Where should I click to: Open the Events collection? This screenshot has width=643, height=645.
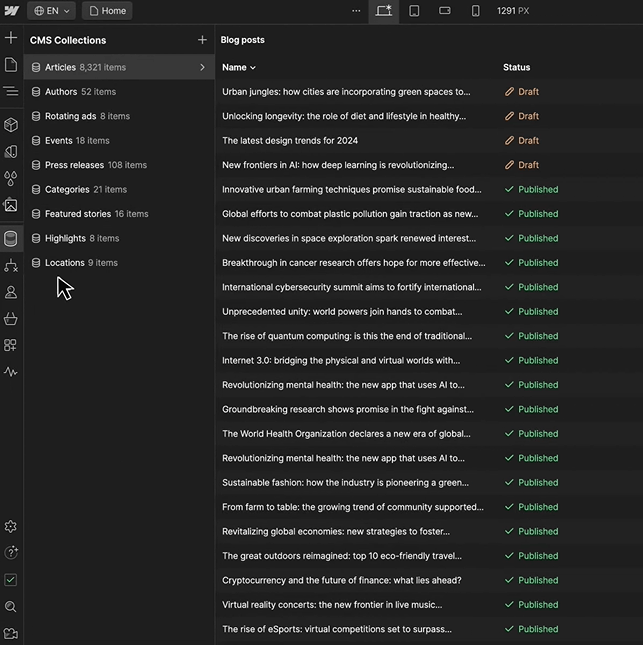point(119,141)
